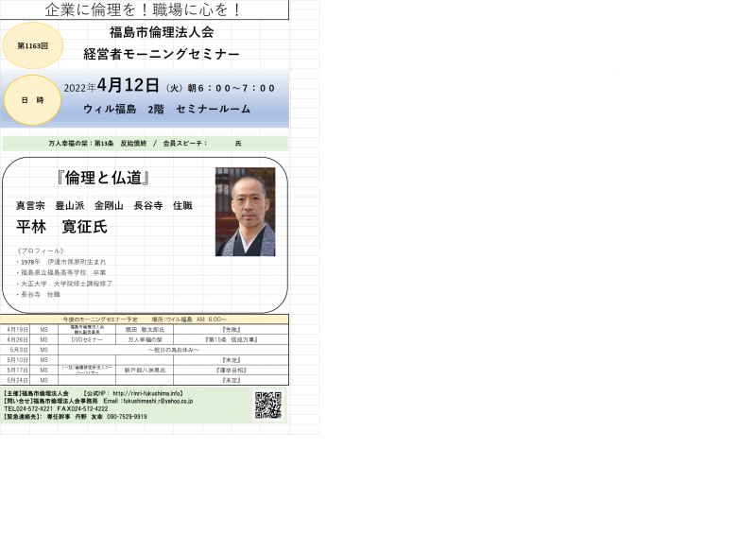Open the rinri-fukushima.info homepage link
The height and width of the screenshot is (535, 756).
tap(147, 393)
